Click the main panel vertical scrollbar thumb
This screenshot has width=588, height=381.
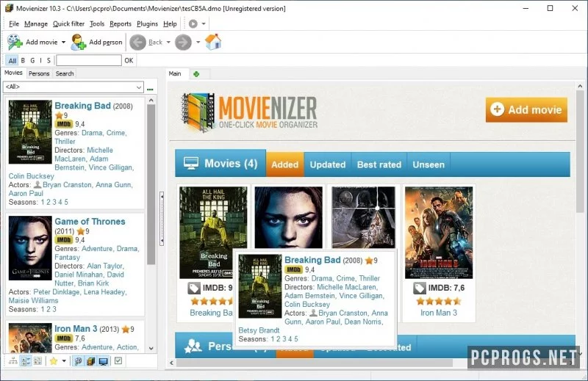click(x=580, y=152)
